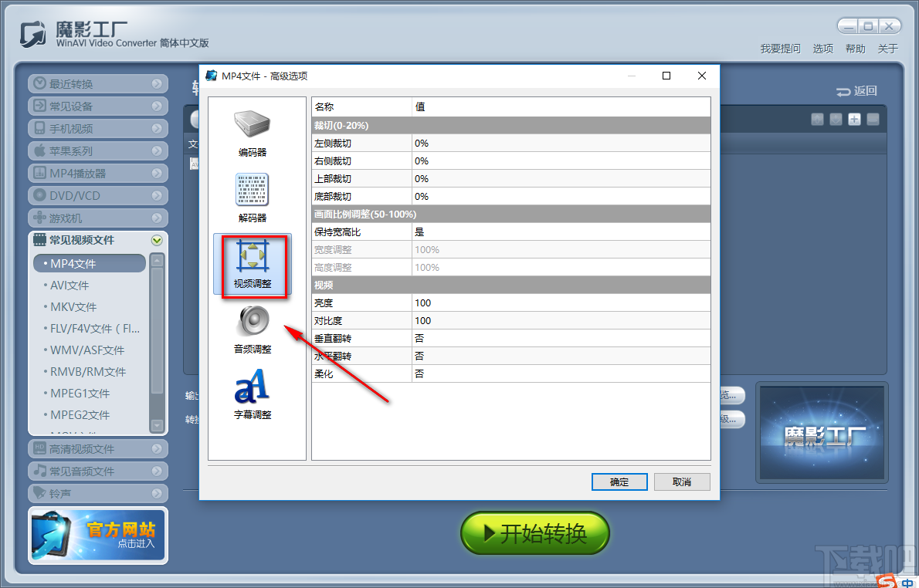Expand the 最近转换 category
The width and height of the screenshot is (919, 588).
(98, 84)
